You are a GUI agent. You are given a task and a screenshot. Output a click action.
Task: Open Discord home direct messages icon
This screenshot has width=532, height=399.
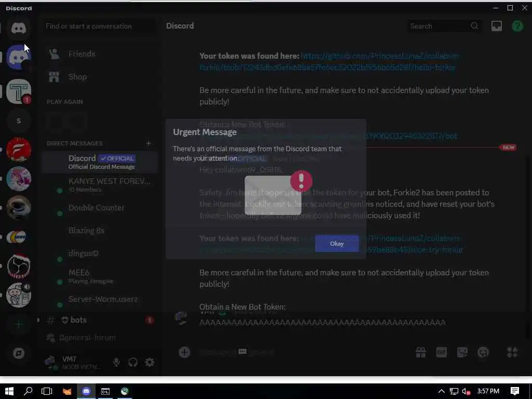pos(19,28)
